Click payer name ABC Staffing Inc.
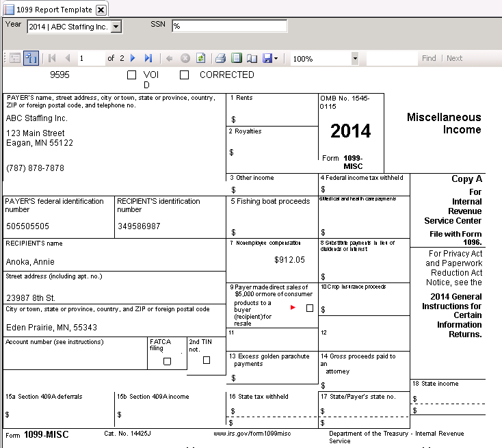 tap(36, 118)
